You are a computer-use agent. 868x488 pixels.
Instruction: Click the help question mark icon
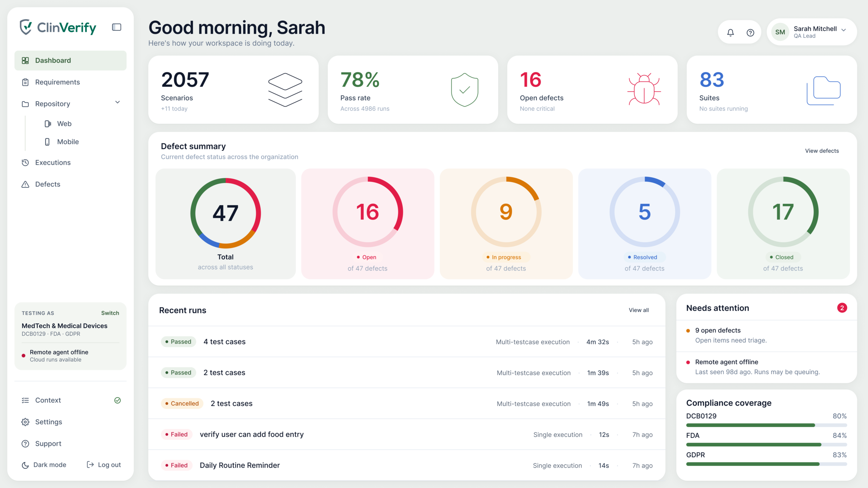(x=750, y=33)
